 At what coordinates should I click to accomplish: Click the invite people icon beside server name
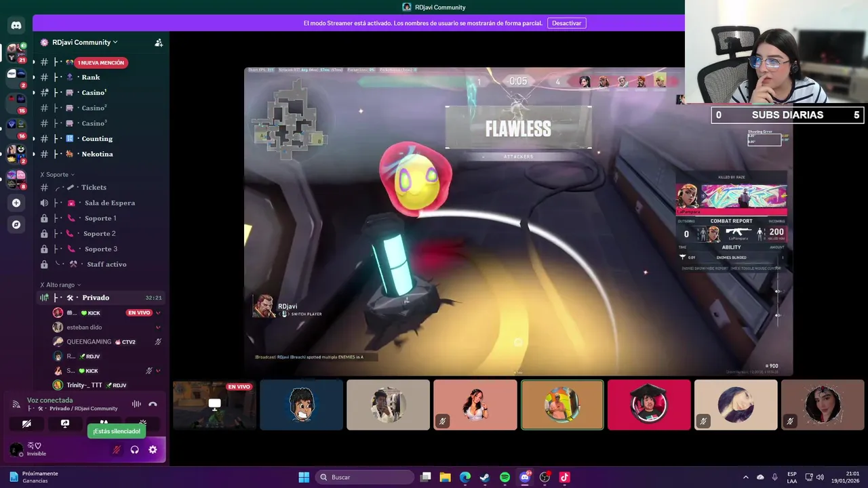coord(159,42)
